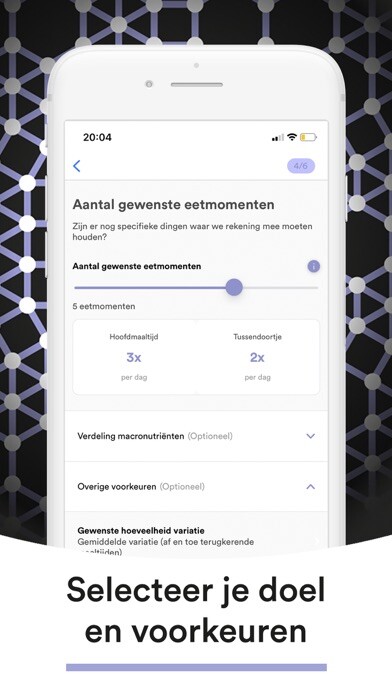The width and height of the screenshot is (392, 696).
Task: Select the Hoofdmaaltijd 3x per dag card
Action: [x=134, y=357]
